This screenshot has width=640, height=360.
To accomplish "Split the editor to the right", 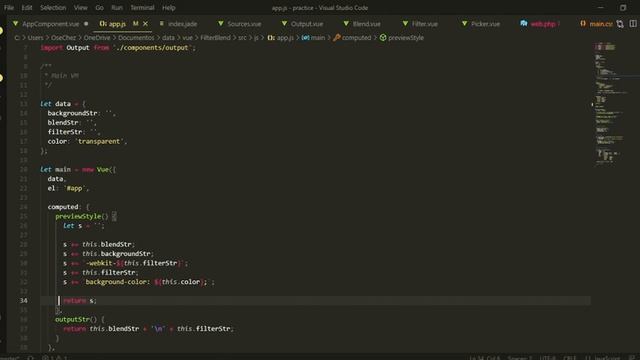I will pyautogui.click(x=633, y=24).
